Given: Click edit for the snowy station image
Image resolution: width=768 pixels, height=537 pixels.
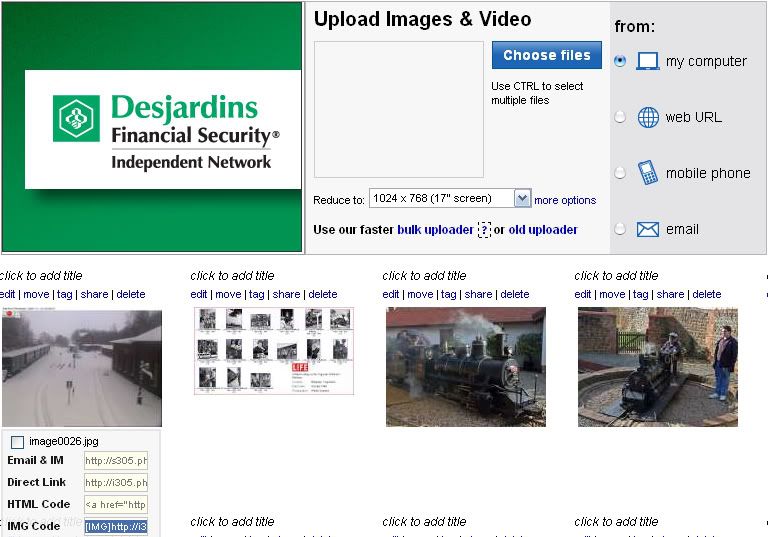Looking at the screenshot, I should tap(7, 294).
